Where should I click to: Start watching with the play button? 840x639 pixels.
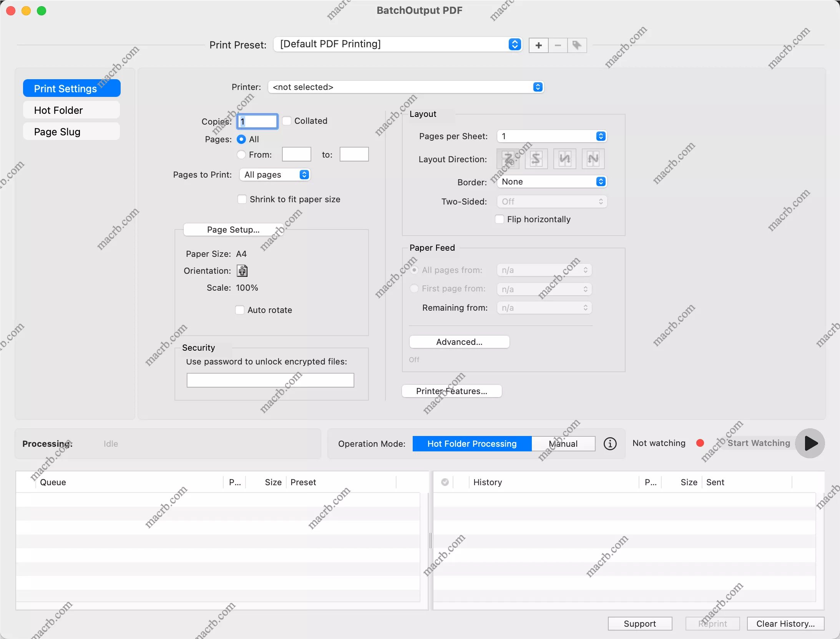(x=810, y=443)
